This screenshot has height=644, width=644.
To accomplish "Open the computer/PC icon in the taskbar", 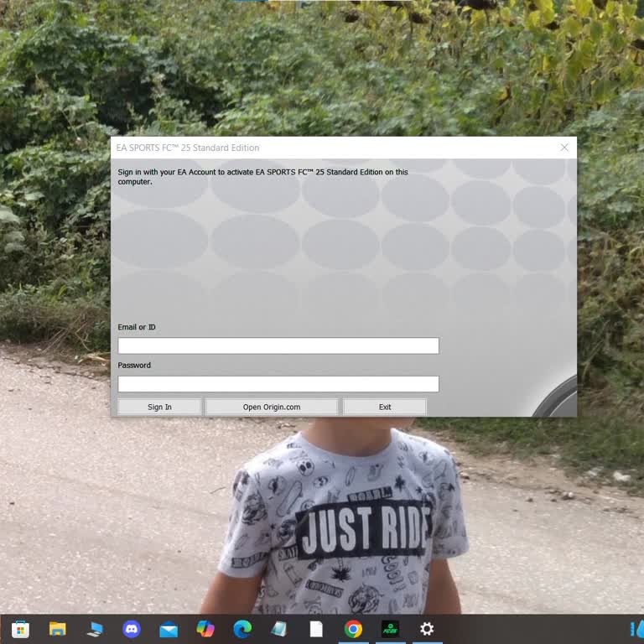I will pos(95,629).
